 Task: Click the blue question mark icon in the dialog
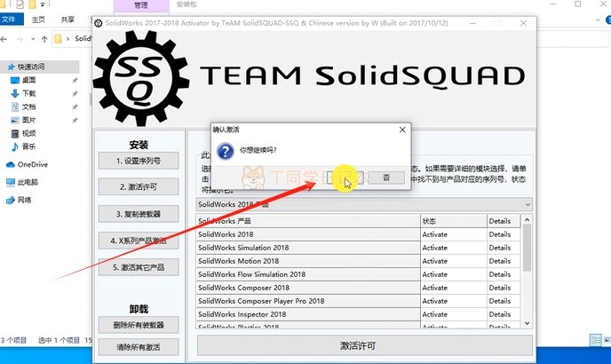click(226, 151)
